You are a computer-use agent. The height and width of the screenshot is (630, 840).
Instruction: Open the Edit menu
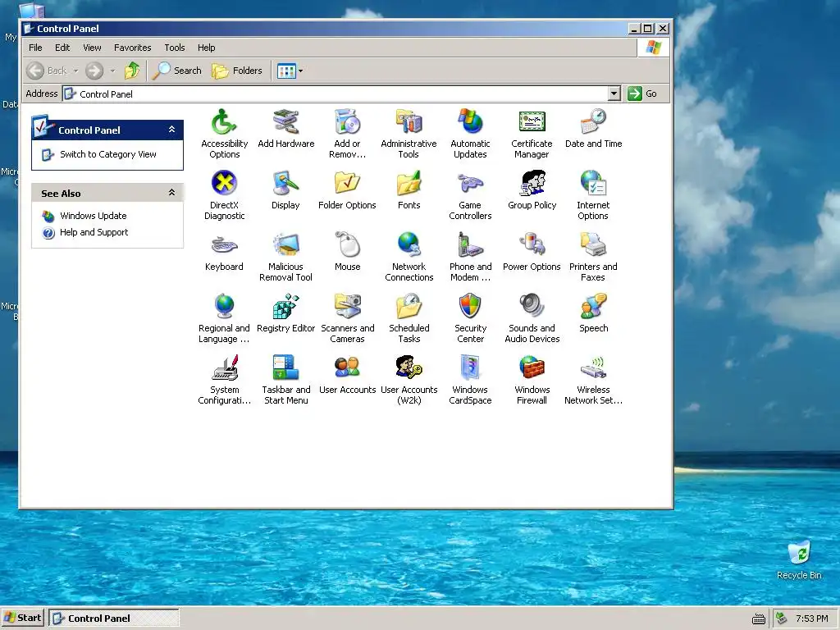[x=62, y=48]
